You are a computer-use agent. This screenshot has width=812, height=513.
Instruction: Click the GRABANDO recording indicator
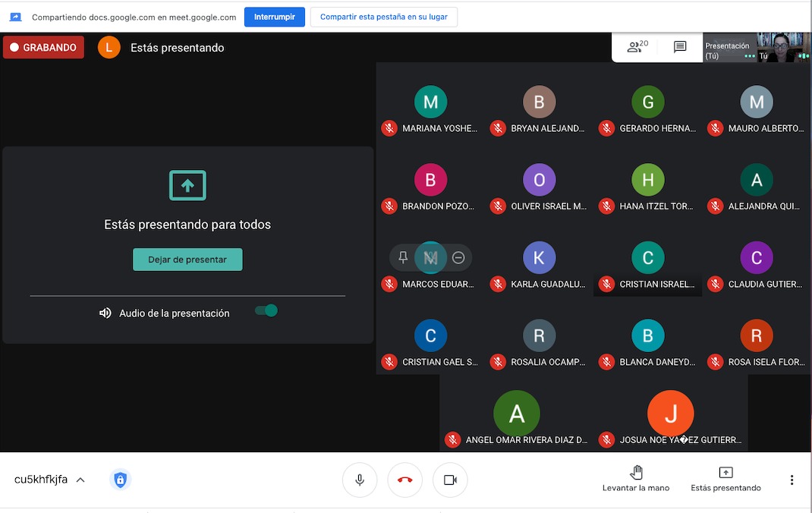(43, 47)
